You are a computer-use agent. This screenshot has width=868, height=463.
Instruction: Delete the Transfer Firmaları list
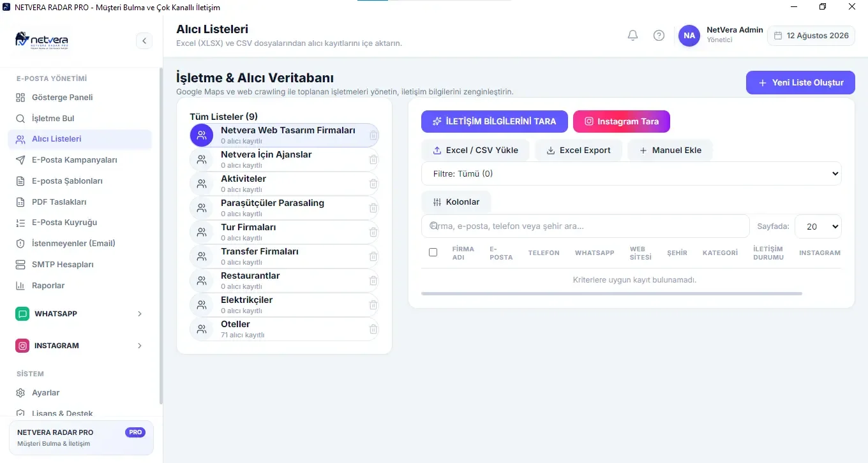tap(373, 256)
